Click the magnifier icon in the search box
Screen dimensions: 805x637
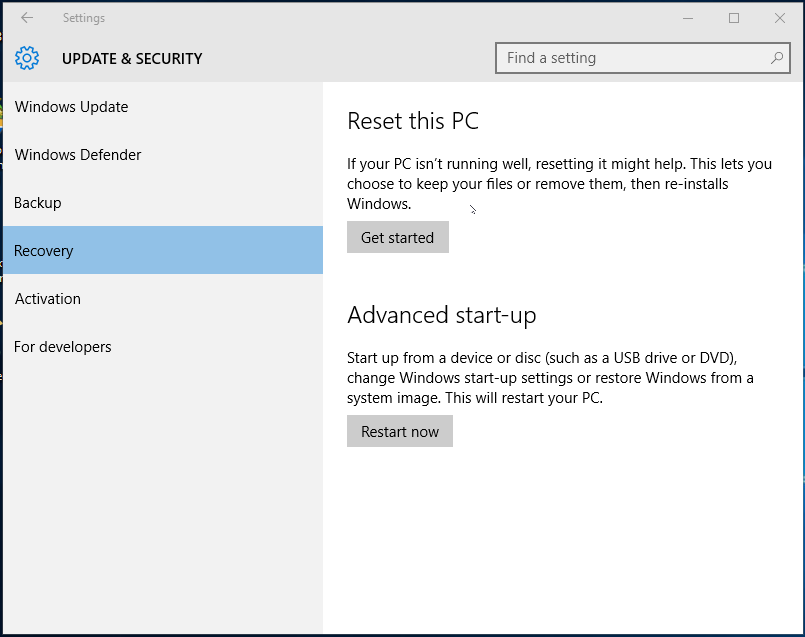[x=777, y=58]
